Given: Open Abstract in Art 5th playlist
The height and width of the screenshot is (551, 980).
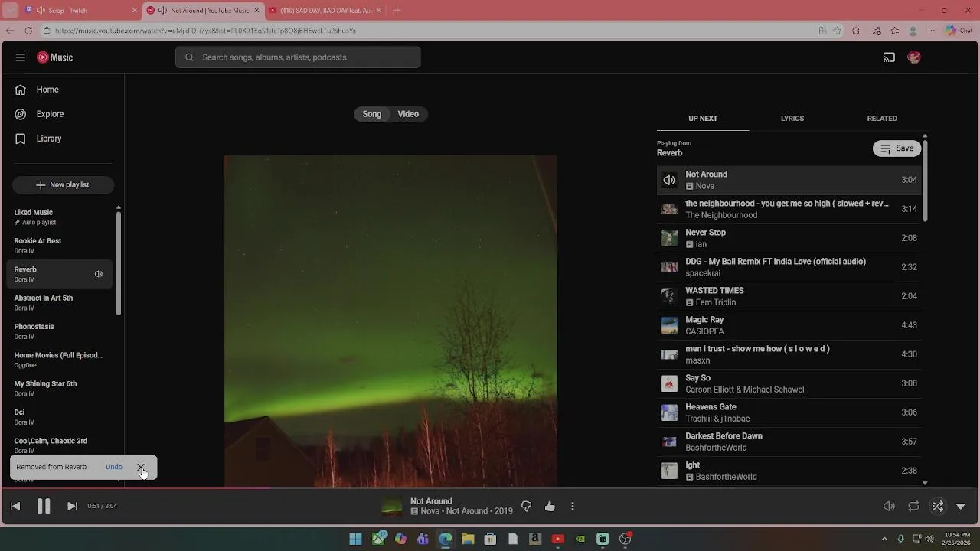Looking at the screenshot, I should [60, 302].
